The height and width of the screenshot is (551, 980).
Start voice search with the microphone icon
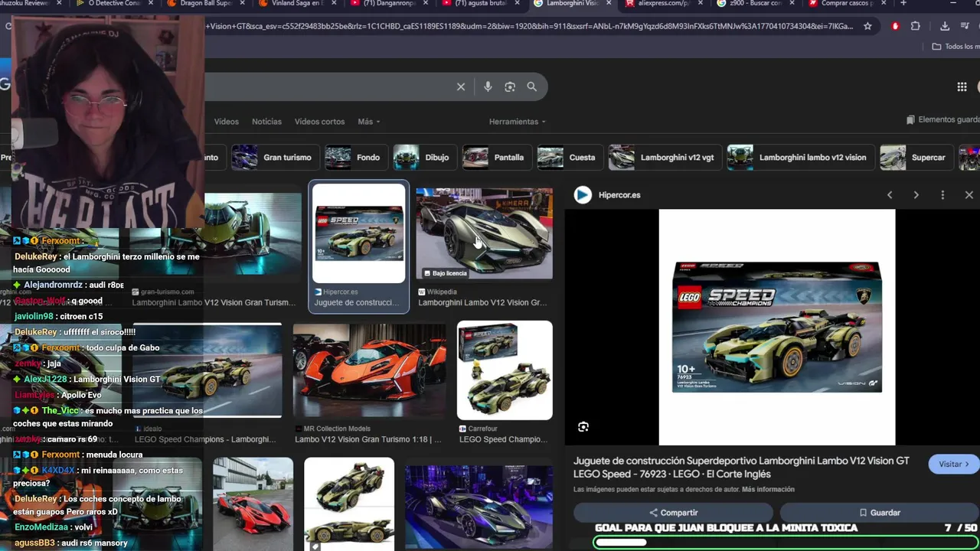(488, 86)
